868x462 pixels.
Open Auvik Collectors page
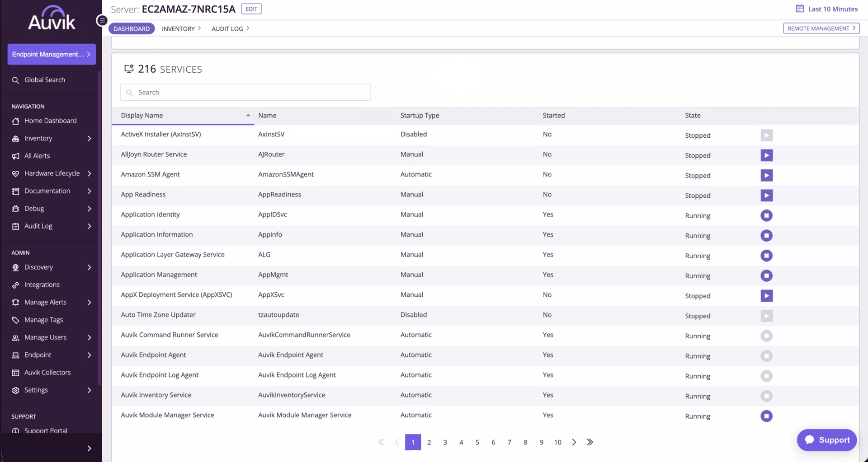(47, 372)
